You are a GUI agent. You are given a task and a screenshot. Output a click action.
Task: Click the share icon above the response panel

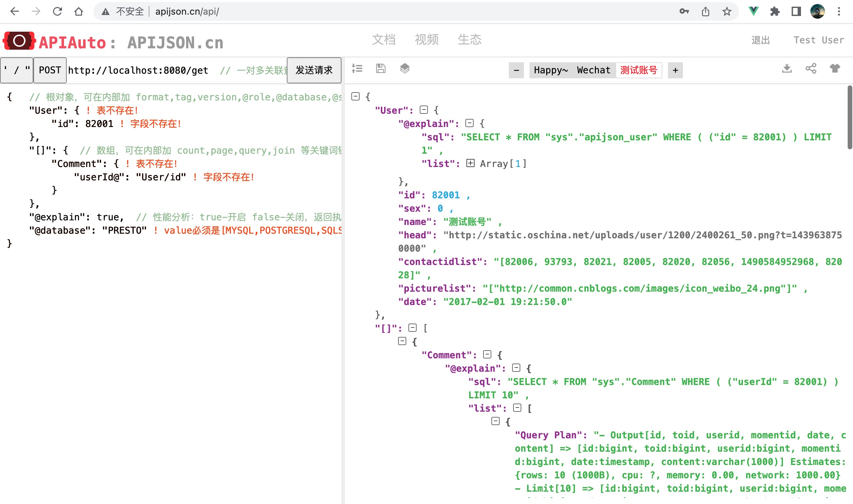coord(811,69)
